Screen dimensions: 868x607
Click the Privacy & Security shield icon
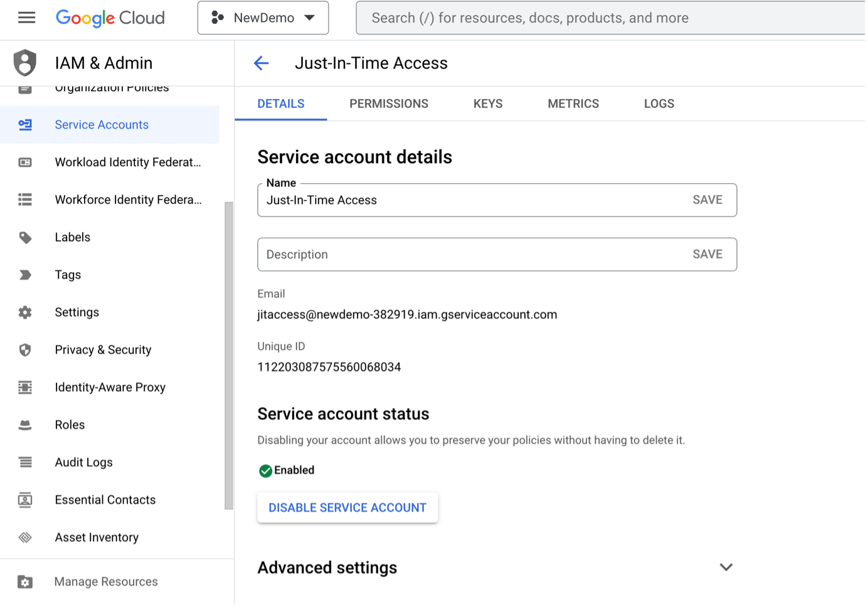[25, 350]
